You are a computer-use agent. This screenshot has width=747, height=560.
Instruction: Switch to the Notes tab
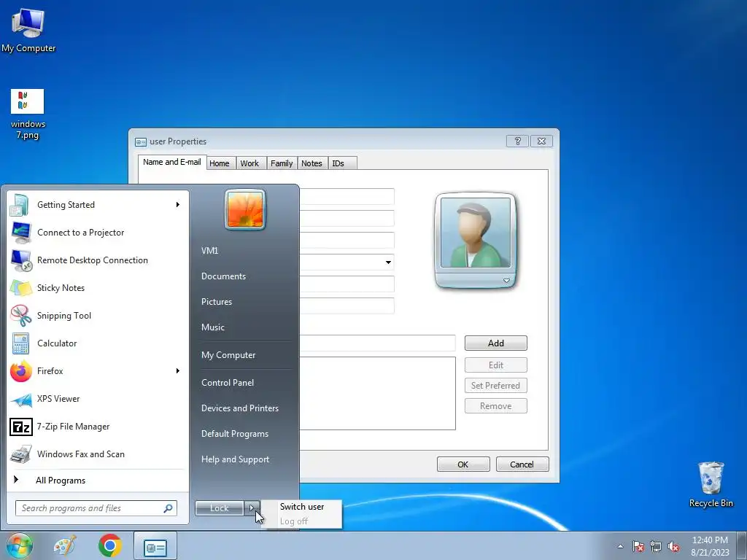(x=311, y=163)
